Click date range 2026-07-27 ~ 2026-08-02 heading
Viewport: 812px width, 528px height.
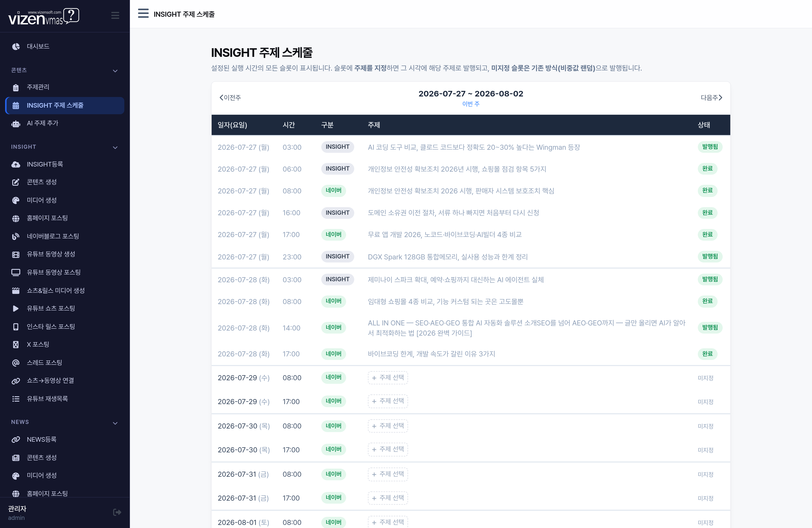(x=471, y=93)
